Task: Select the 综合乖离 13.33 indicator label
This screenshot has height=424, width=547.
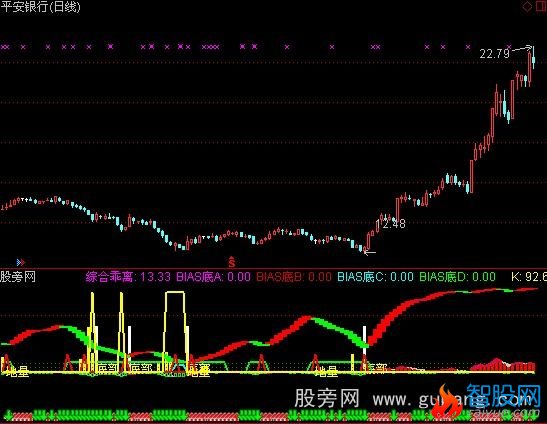Action: [x=128, y=277]
